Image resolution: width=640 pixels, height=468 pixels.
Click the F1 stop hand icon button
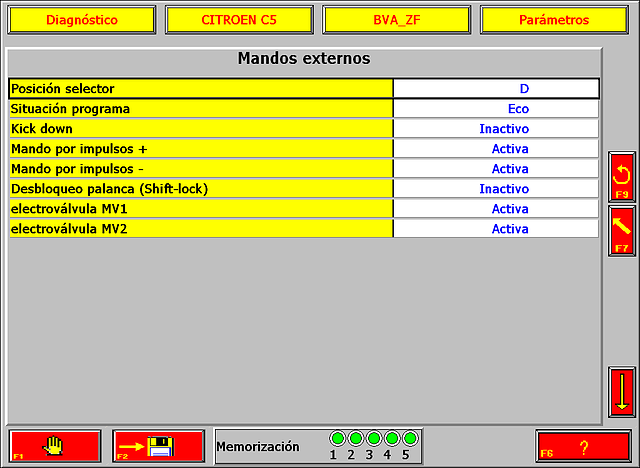[x=55, y=445]
